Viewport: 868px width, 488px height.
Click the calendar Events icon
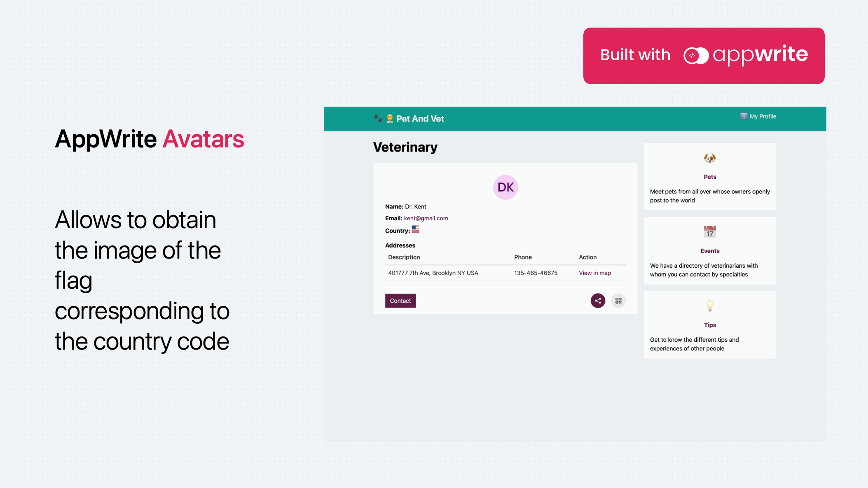(x=710, y=232)
